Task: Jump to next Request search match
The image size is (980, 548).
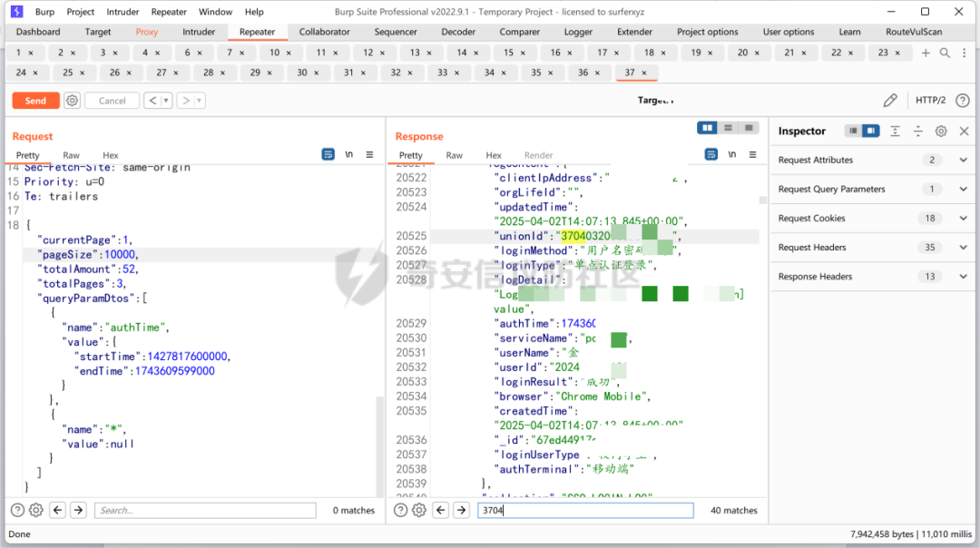Action: [x=78, y=511]
